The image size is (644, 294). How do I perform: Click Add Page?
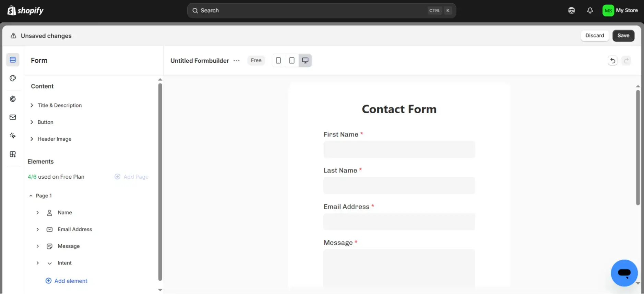132,177
